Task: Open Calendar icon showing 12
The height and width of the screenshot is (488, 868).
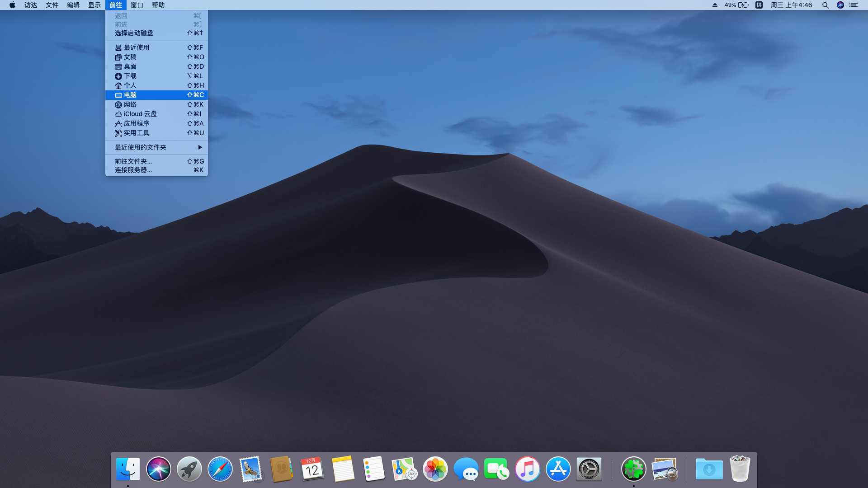Action: point(312,469)
